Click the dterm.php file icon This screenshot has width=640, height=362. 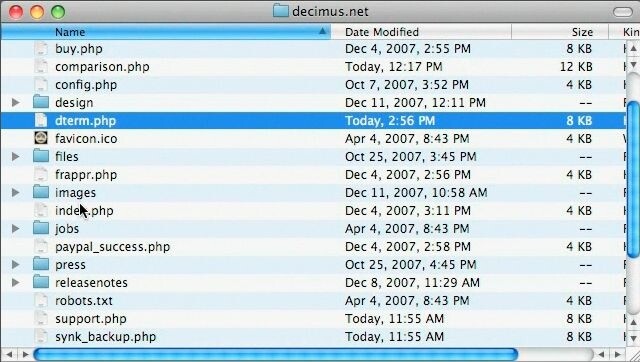[41, 120]
